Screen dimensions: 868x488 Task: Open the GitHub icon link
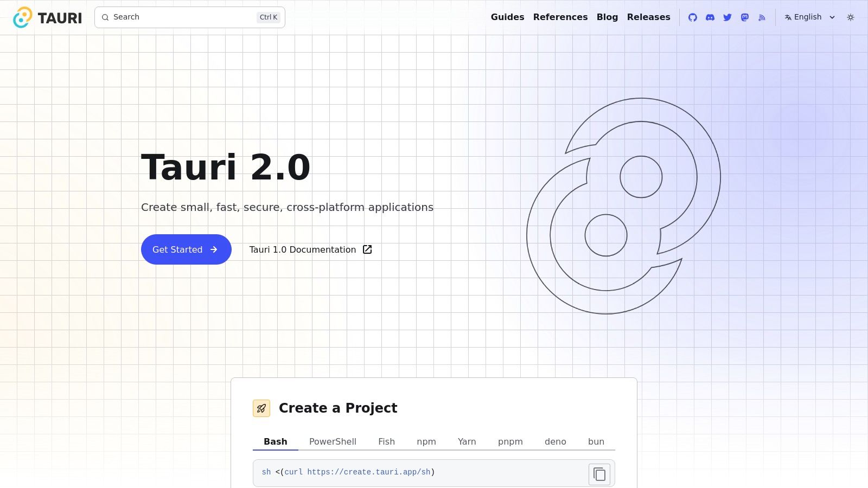[693, 17]
